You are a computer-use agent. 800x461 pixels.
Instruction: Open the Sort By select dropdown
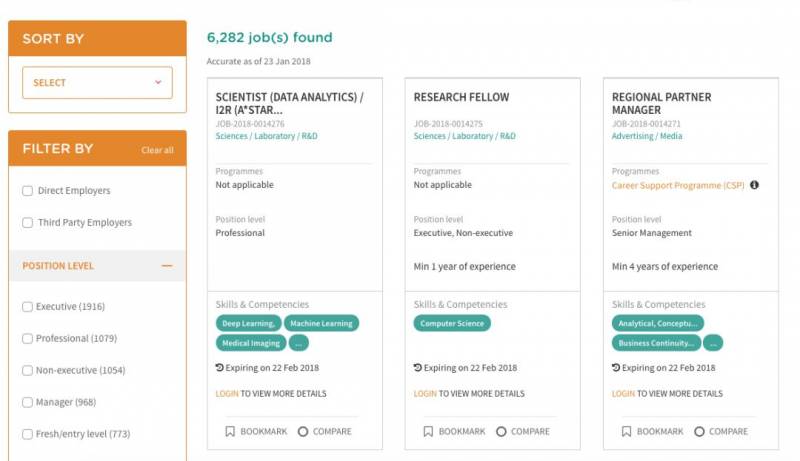(97, 83)
